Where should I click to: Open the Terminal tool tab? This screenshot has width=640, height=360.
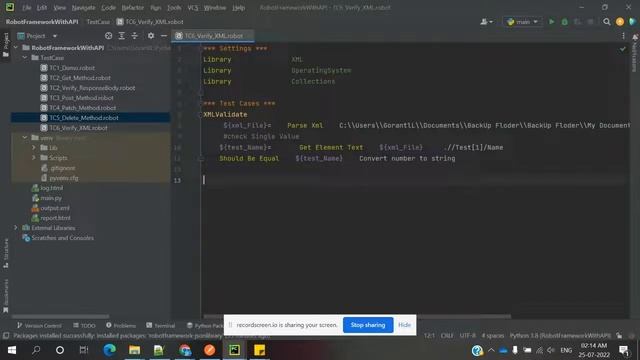(x=160, y=325)
